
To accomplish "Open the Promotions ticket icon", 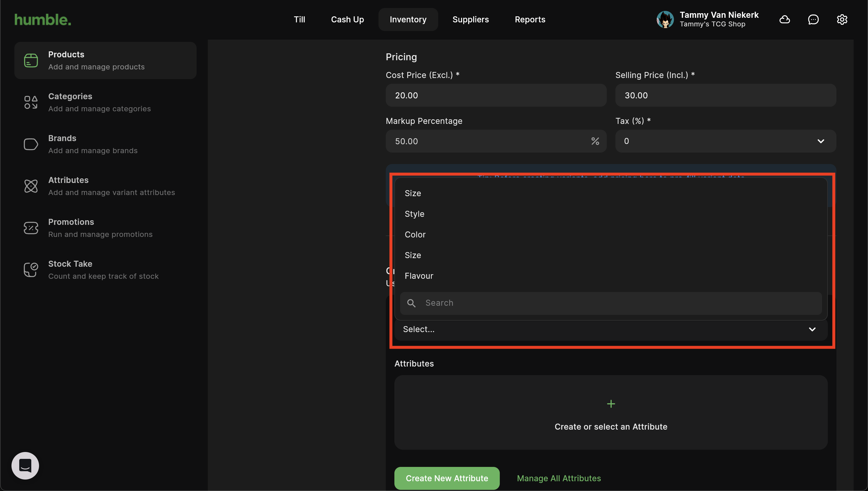I will [x=31, y=228].
